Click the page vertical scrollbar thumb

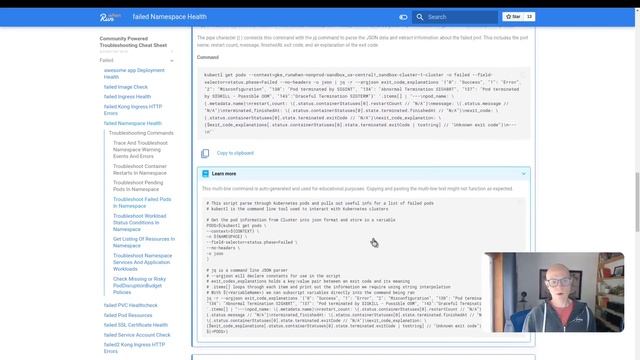[637, 202]
